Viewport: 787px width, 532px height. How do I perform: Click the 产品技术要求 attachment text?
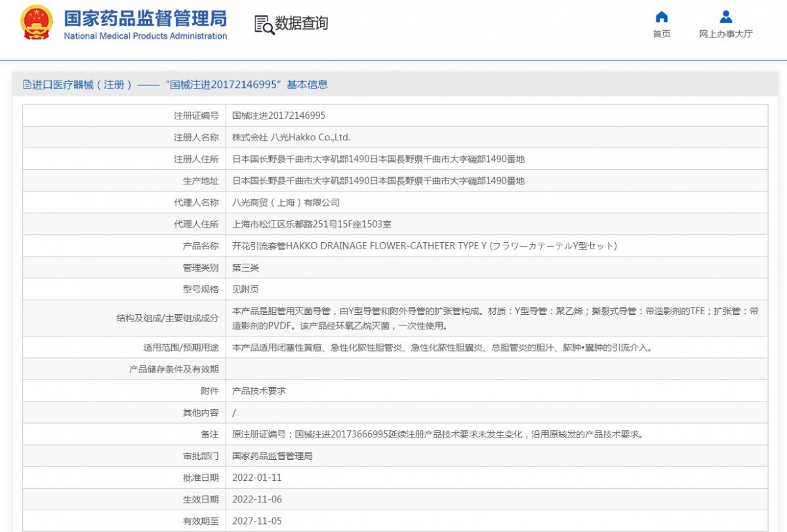point(259,391)
